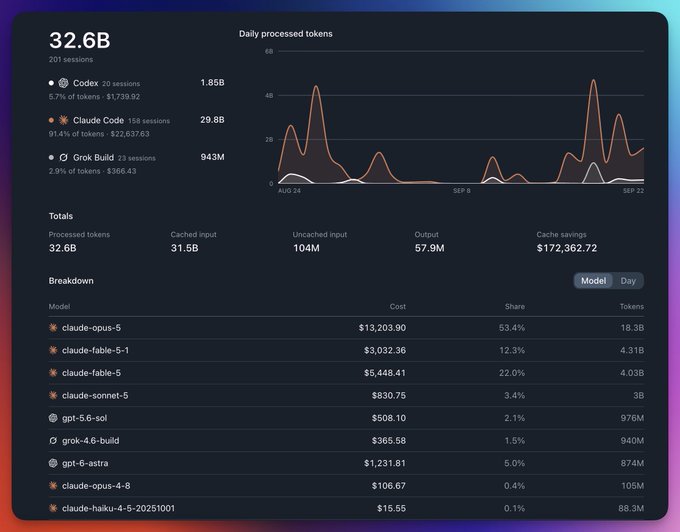Switch breakdown to Model view
The image size is (680, 532).
coord(593,281)
